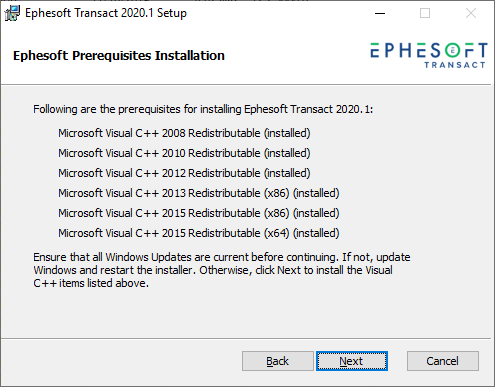The image size is (495, 387).
Task: Click the disabled maximize button
Action: [x=425, y=13]
